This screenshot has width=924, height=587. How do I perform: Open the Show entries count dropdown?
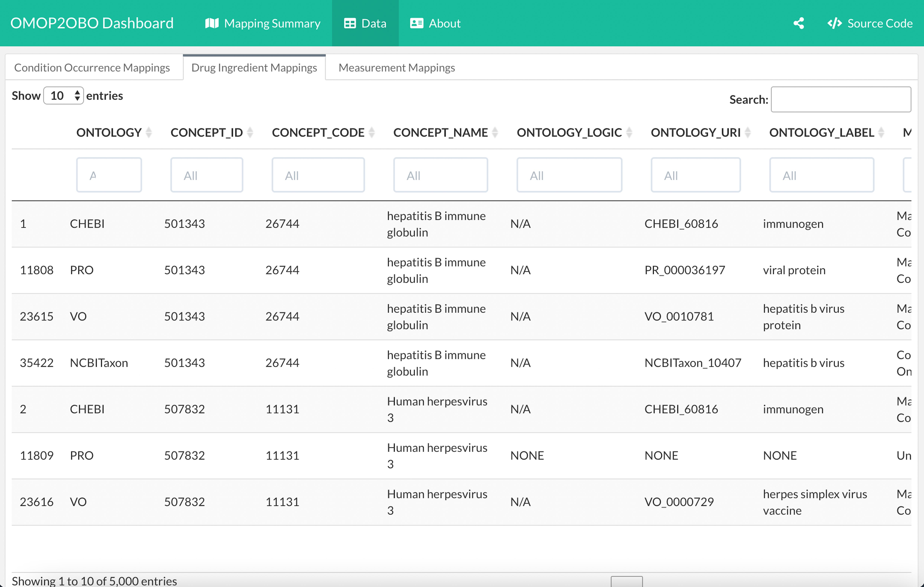(63, 96)
